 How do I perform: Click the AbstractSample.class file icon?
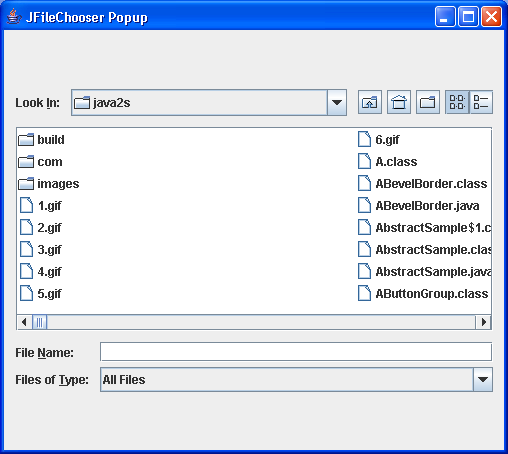(364, 249)
